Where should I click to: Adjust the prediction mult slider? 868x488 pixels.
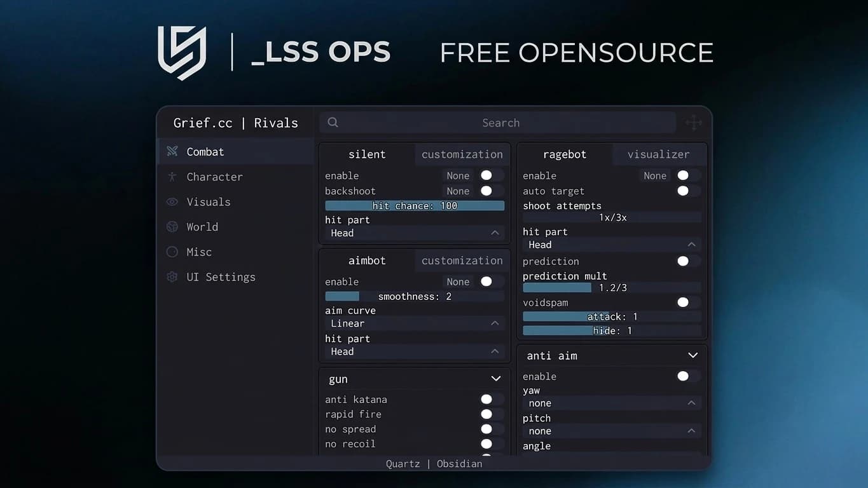(612, 288)
